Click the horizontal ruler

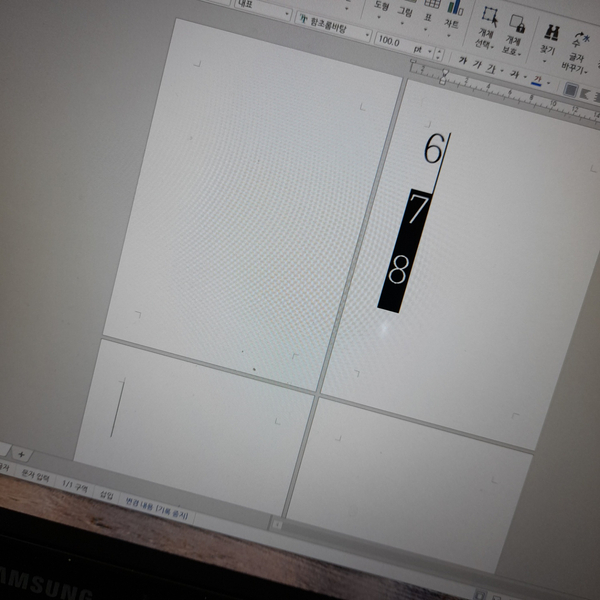(x=505, y=93)
